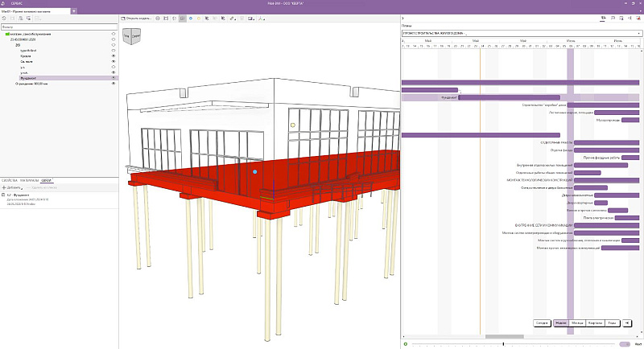Click the yellow dot icon in viewer toolbar

[199, 18]
